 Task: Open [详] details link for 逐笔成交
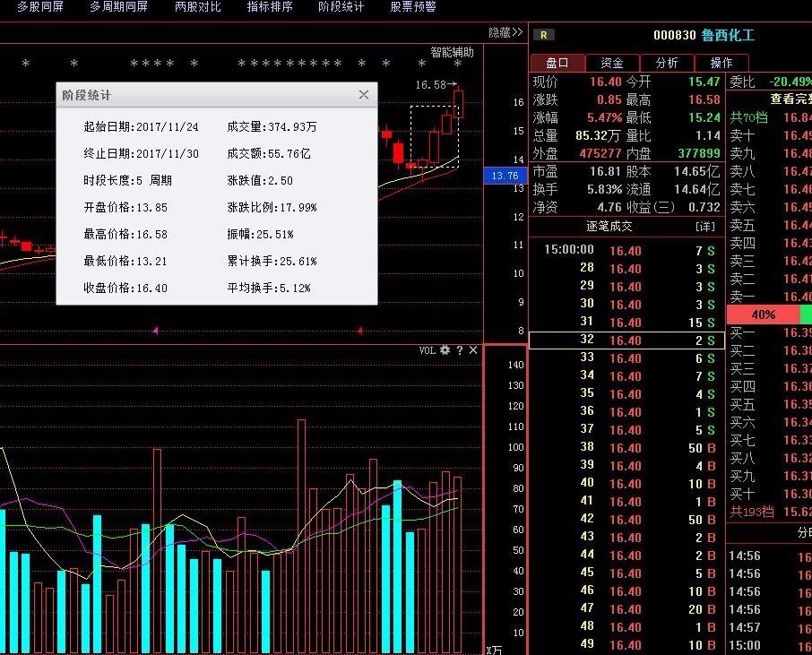tap(704, 227)
